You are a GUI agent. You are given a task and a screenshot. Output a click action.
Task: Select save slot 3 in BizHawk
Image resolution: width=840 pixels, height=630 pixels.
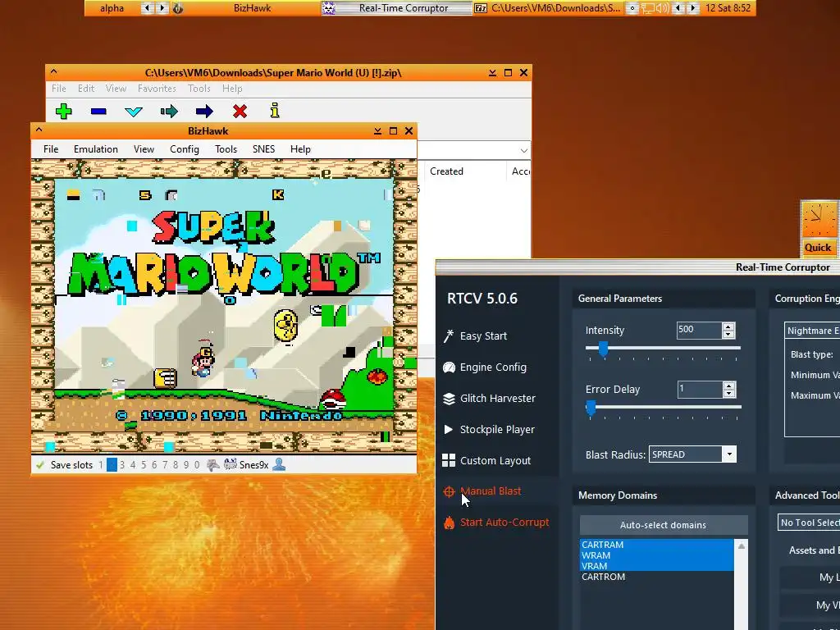(122, 465)
